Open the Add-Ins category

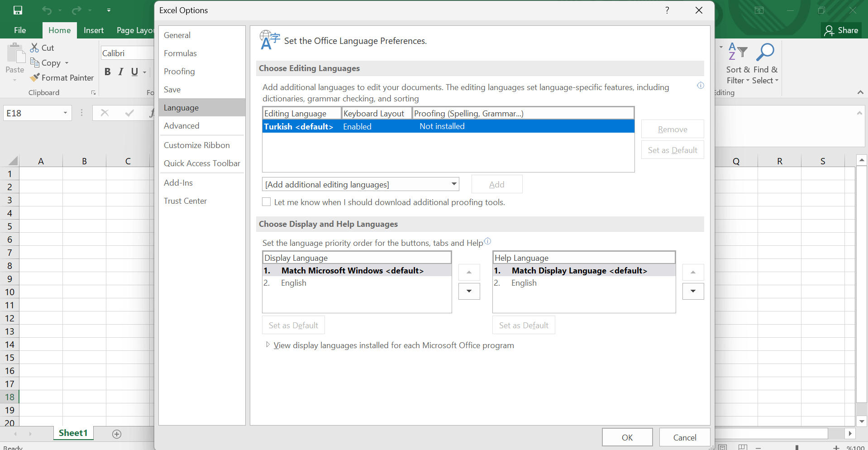click(x=202, y=183)
